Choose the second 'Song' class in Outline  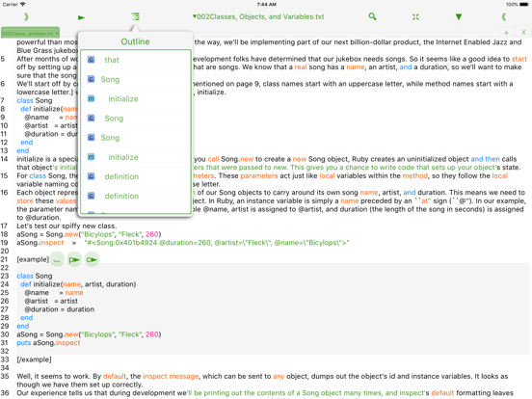coord(135,119)
